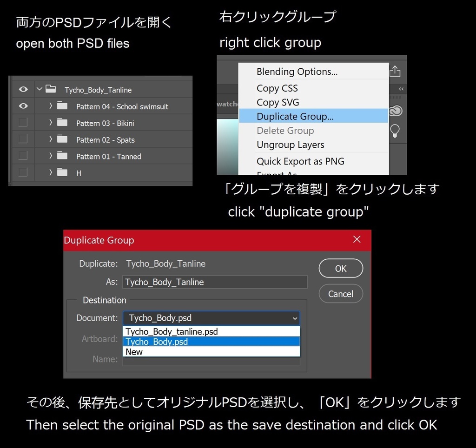Click the share/export icon above the panel
The width and height of the screenshot is (476, 448).
pos(395,71)
